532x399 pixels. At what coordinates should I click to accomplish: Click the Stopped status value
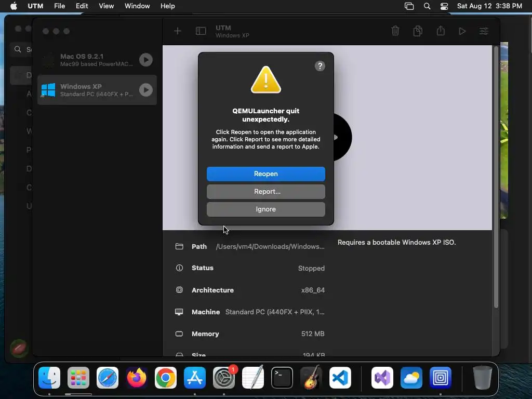click(311, 268)
